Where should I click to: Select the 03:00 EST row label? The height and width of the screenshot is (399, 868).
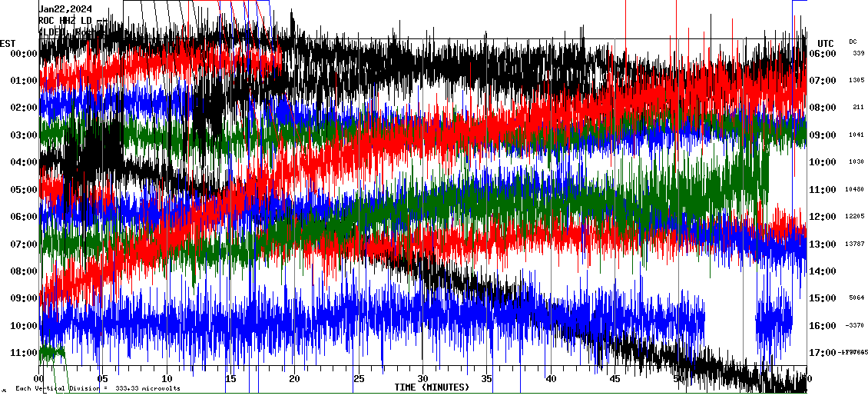coord(24,135)
